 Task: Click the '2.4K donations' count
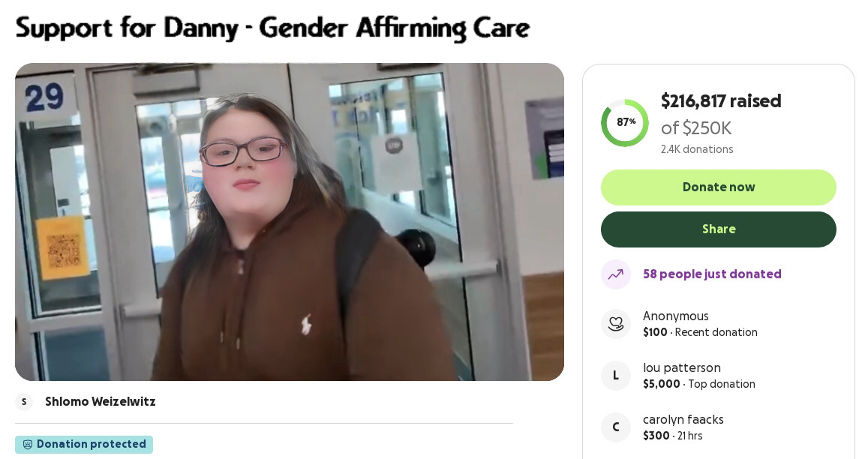point(697,149)
